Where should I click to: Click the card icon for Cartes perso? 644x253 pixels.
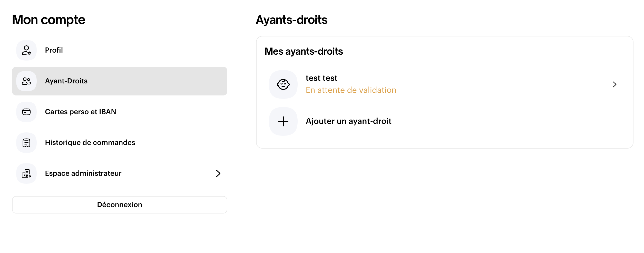click(x=26, y=112)
